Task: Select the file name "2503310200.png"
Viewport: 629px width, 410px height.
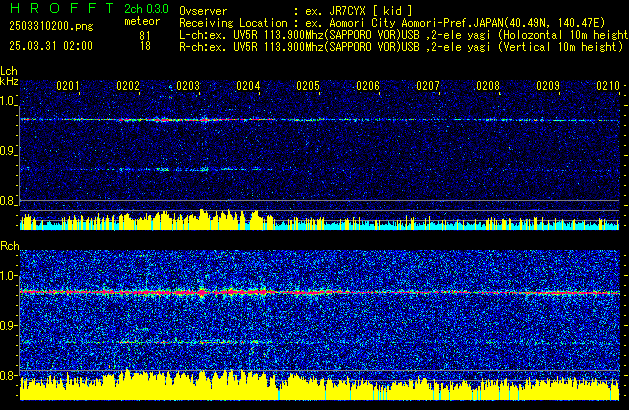Action: (51, 26)
